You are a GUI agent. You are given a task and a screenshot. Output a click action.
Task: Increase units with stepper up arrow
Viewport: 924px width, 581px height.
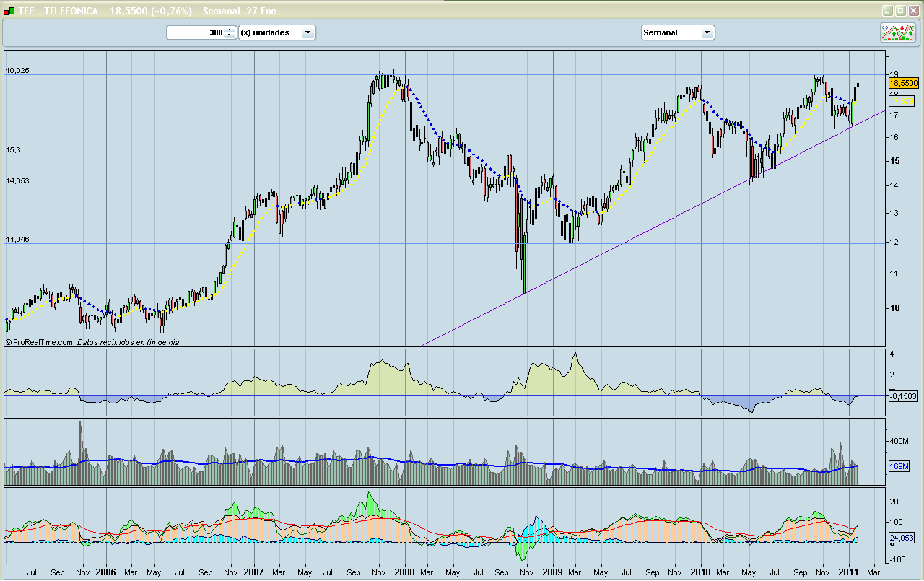coord(230,30)
